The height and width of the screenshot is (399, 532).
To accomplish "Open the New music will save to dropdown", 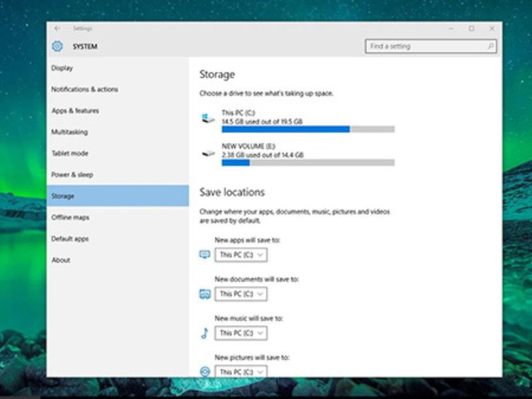I will click(x=241, y=333).
